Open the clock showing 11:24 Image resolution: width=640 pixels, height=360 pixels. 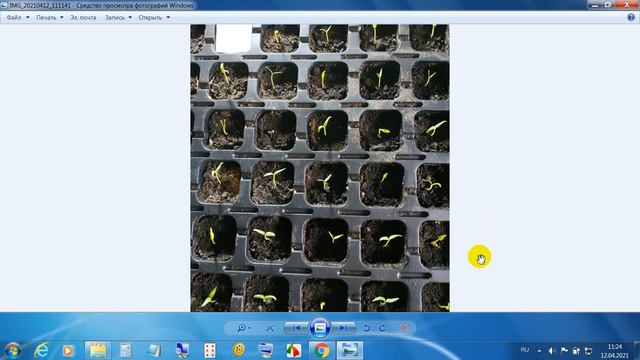pos(614,351)
